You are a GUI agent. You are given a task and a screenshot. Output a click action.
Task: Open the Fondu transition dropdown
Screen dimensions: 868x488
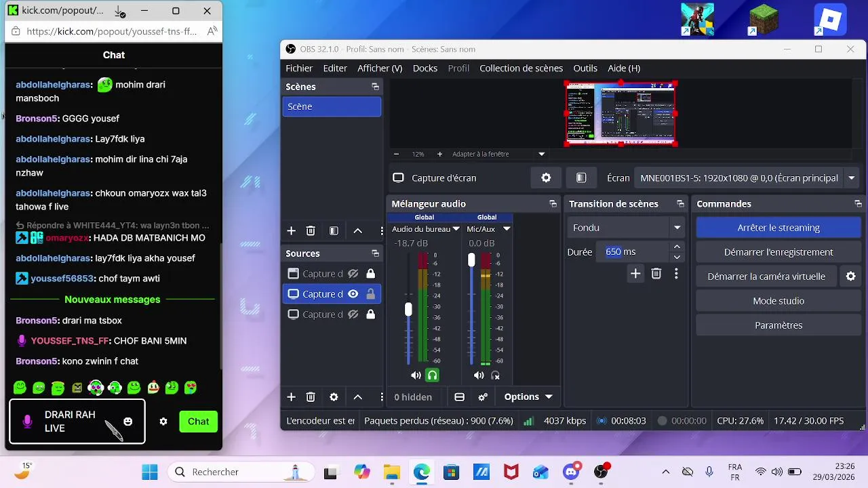625,228
